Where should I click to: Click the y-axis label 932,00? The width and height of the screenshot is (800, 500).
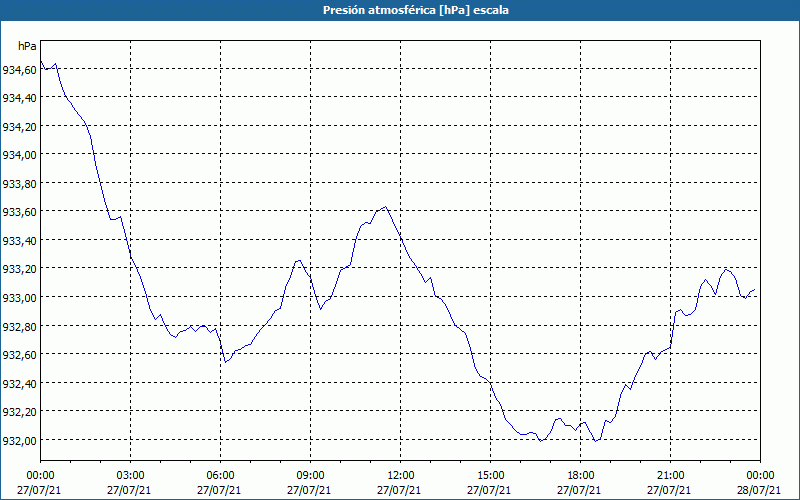(19, 440)
